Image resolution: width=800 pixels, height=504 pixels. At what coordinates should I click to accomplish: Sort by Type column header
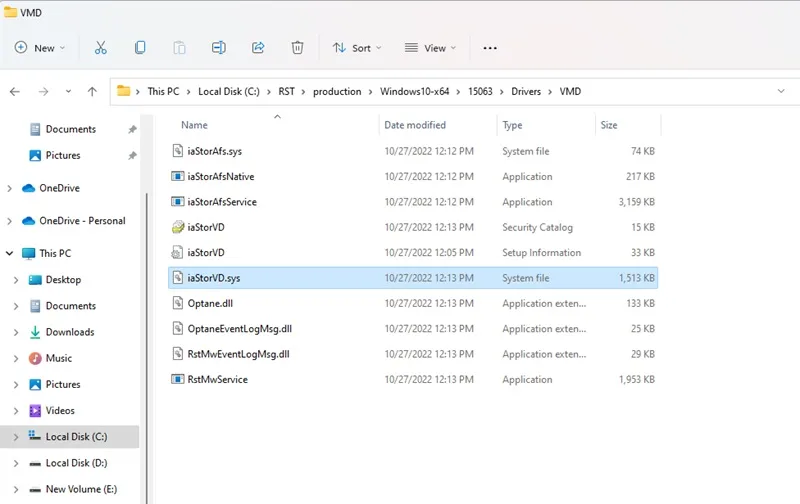pyautogui.click(x=512, y=125)
